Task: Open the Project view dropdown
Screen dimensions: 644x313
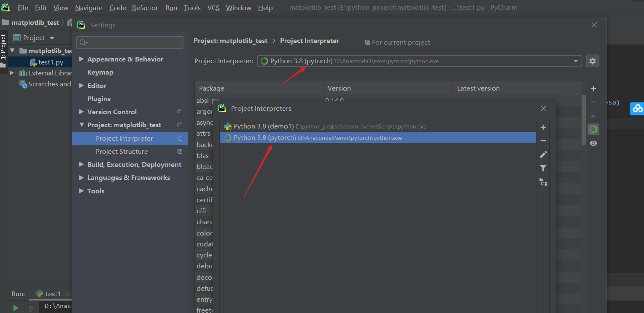Action: (52, 38)
